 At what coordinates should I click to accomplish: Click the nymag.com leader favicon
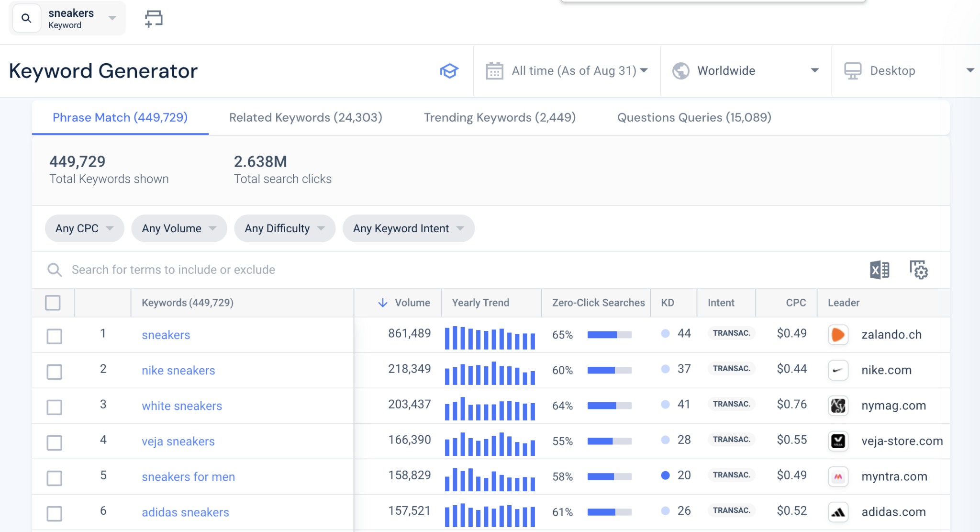tap(838, 406)
